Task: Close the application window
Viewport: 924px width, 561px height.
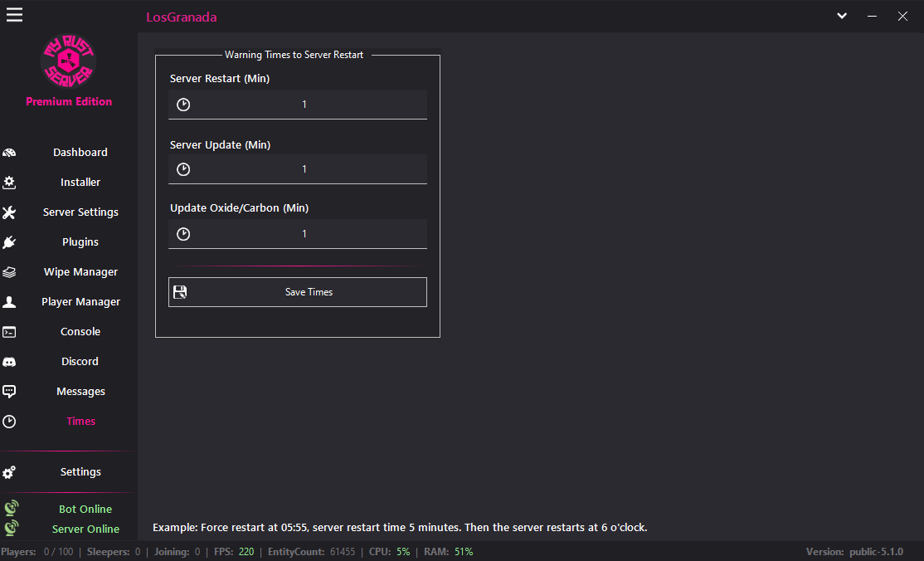Action: point(902,17)
